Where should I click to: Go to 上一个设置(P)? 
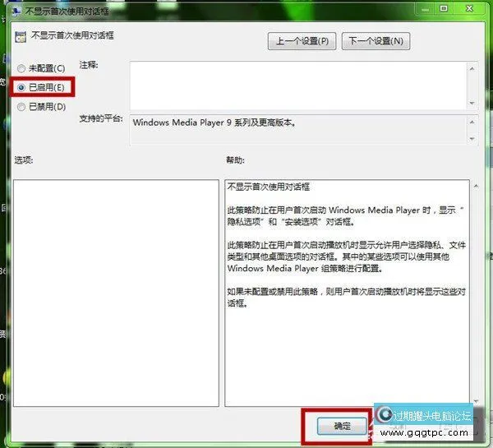pyautogui.click(x=302, y=40)
